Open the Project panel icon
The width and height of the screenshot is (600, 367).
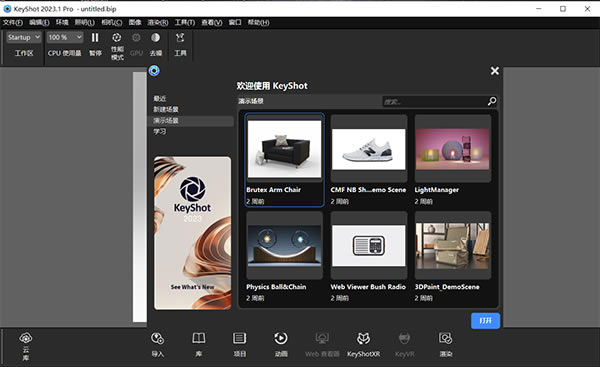[240, 338]
